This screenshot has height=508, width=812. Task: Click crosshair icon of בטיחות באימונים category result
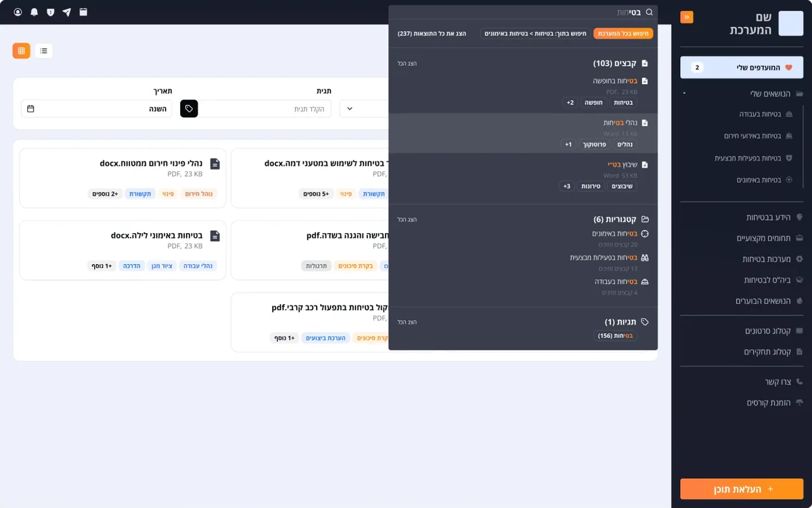[x=645, y=234]
